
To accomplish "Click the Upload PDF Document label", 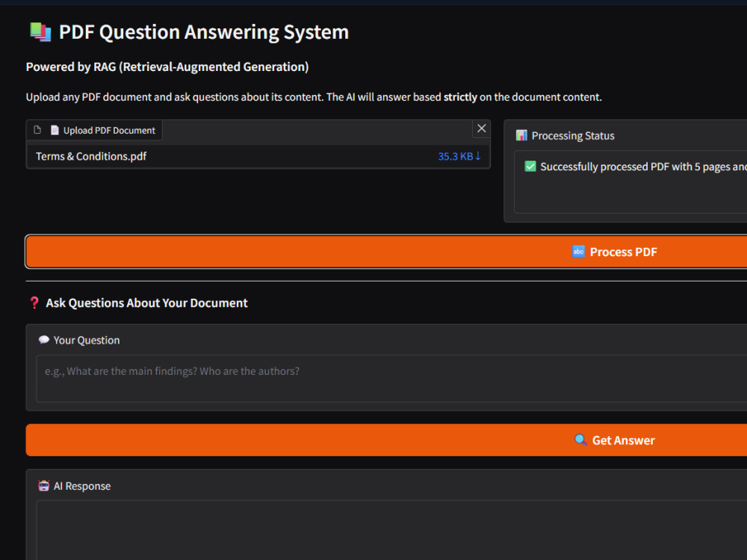I will [x=109, y=130].
